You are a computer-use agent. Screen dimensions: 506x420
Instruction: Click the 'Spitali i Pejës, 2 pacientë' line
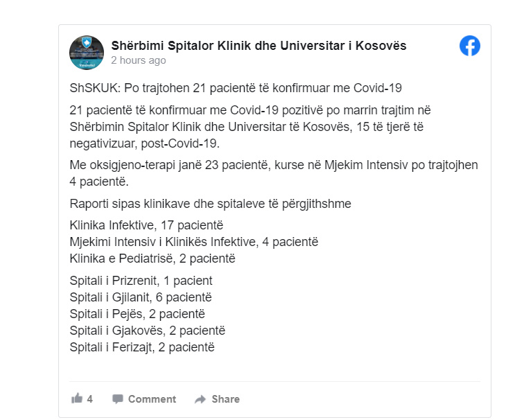137,314
